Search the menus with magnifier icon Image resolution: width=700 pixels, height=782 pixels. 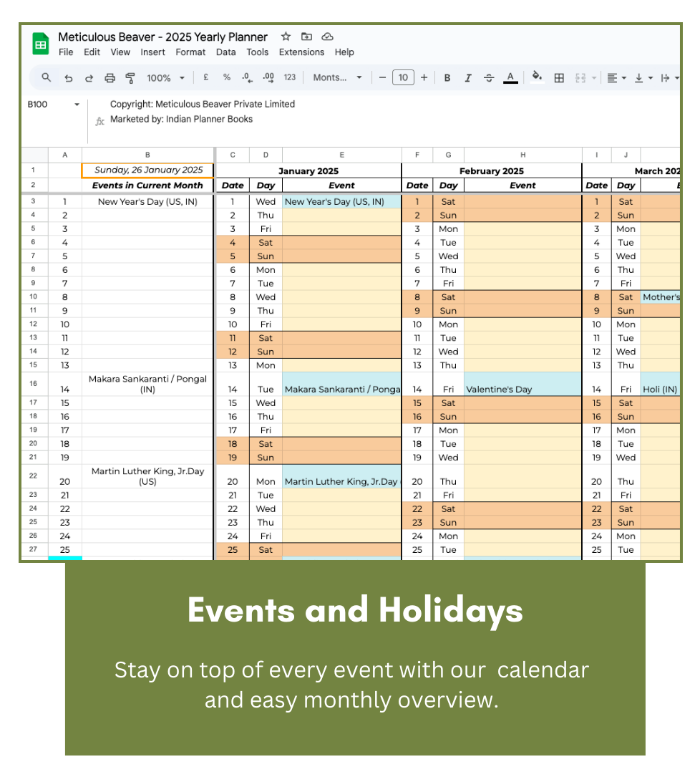(x=47, y=78)
